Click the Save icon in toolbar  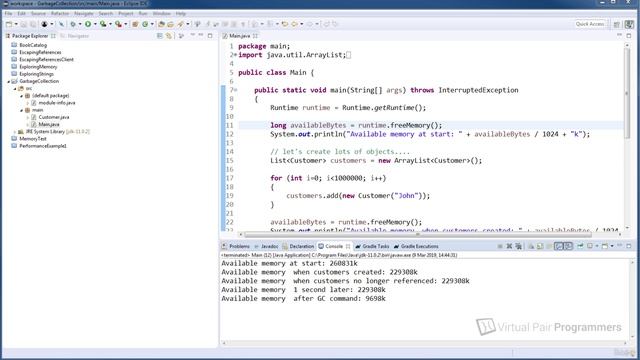click(x=23, y=24)
